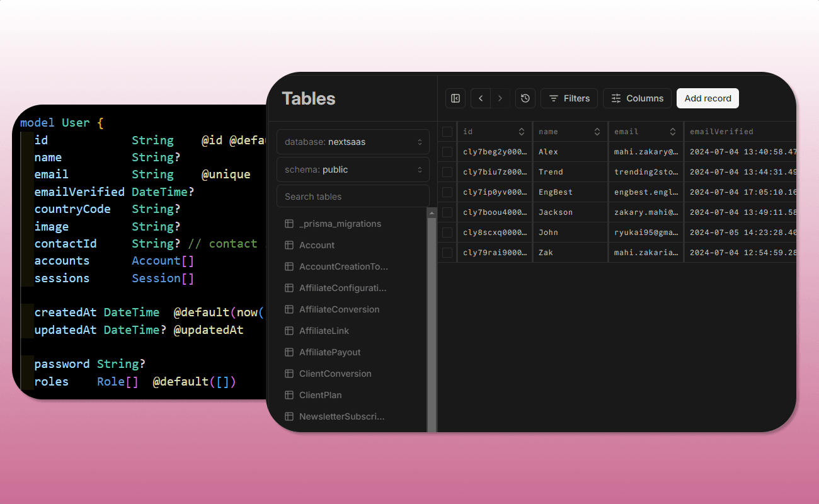Viewport: 819px width, 504px height.
Task: Click table icon beside ClientPlan
Action: tap(289, 395)
